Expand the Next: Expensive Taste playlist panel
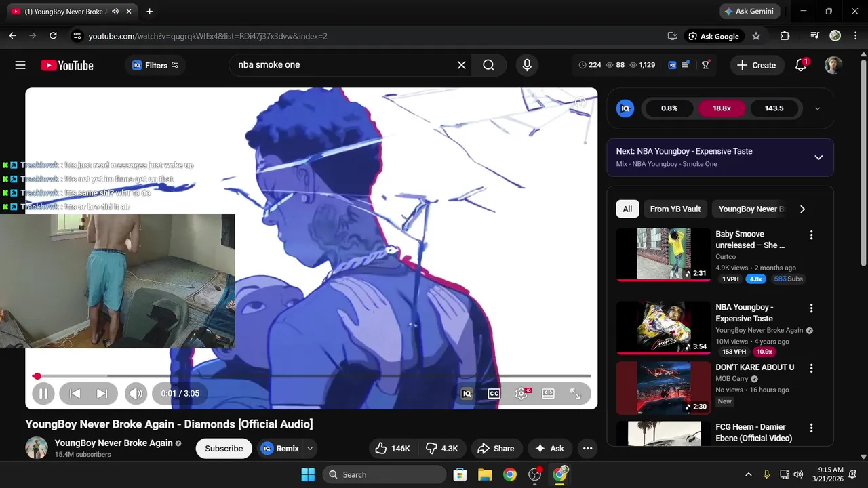868x488 pixels. (x=818, y=157)
